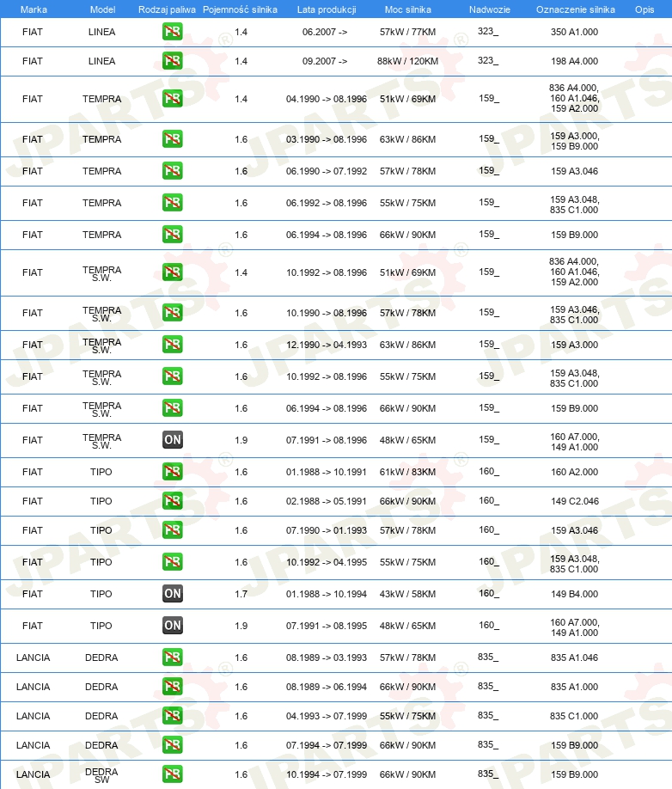Viewport: 672px width, 789px height.
Task: Click petrol icon in TEMPRA 06.1990 -> 07.1992 row
Action: [x=172, y=171]
